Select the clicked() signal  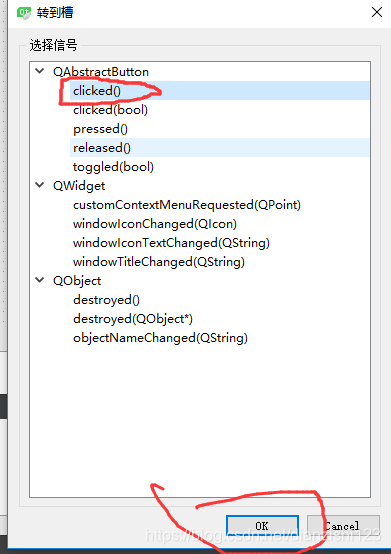tap(219, 91)
